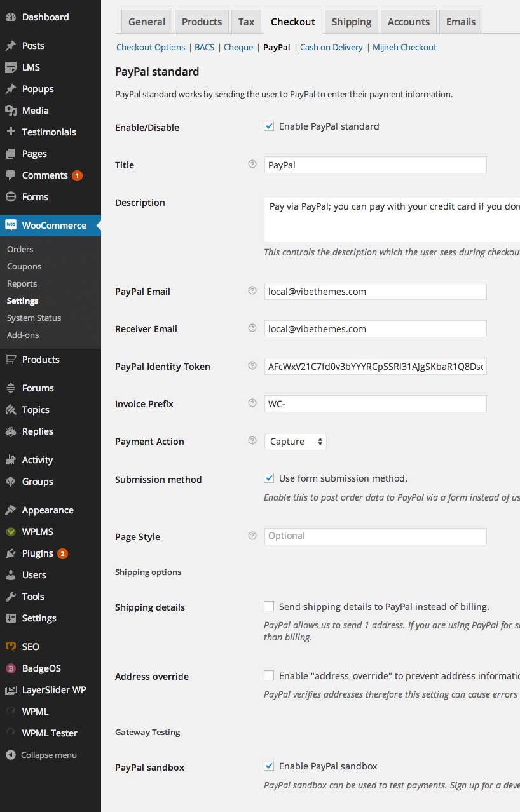Click the Users person icon
Screen dimensions: 520x812
11,575
